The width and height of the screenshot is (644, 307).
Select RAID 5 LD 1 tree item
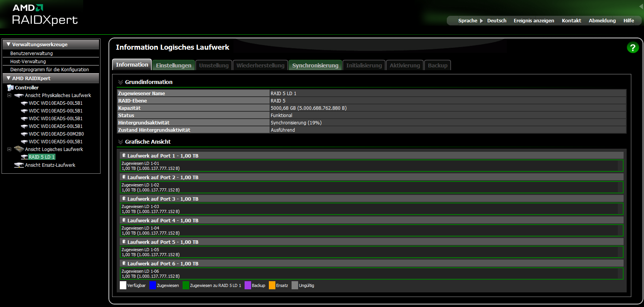click(x=42, y=157)
